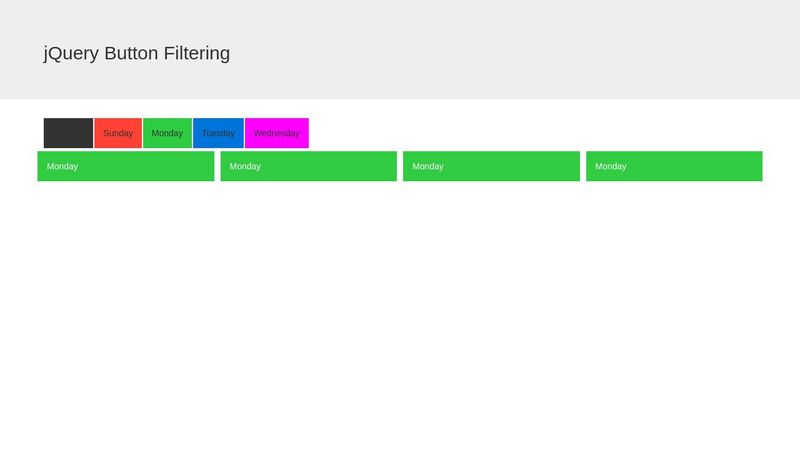Screen dimensions: 800x450
Task: Click the leftmost green Monday tile
Action: (126, 166)
